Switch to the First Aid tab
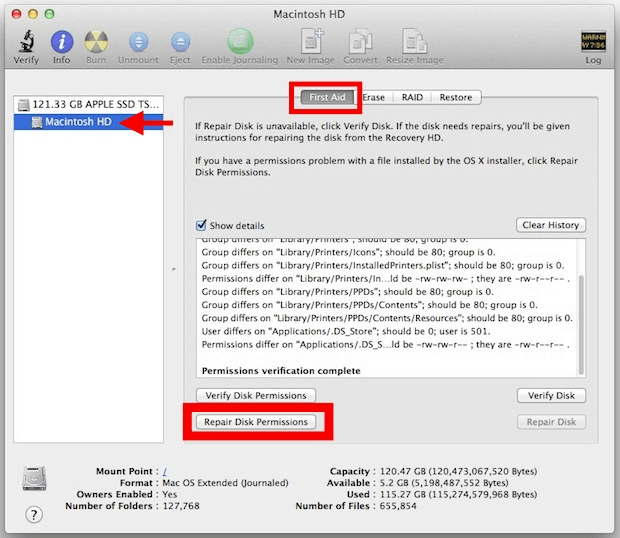The height and width of the screenshot is (538, 620). coord(327,97)
